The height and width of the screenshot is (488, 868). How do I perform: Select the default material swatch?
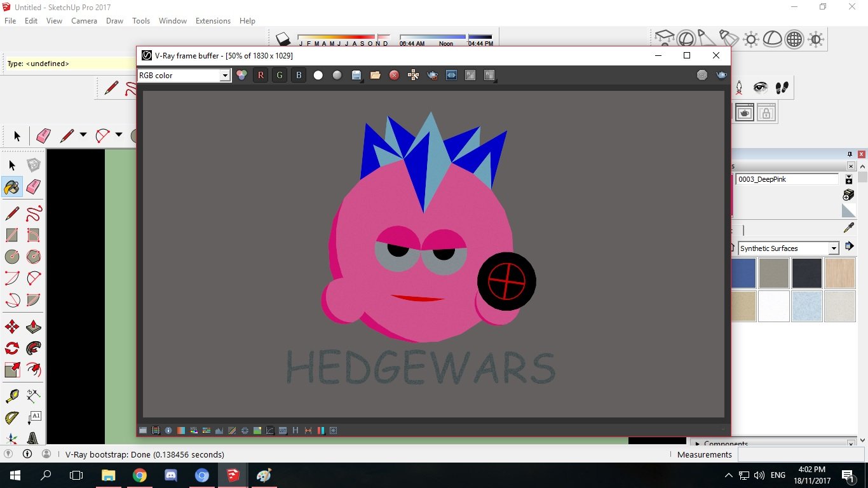point(848,211)
